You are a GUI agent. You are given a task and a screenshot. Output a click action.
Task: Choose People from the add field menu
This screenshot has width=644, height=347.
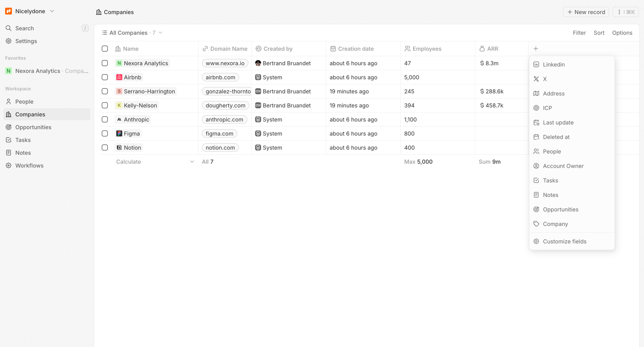click(572, 151)
